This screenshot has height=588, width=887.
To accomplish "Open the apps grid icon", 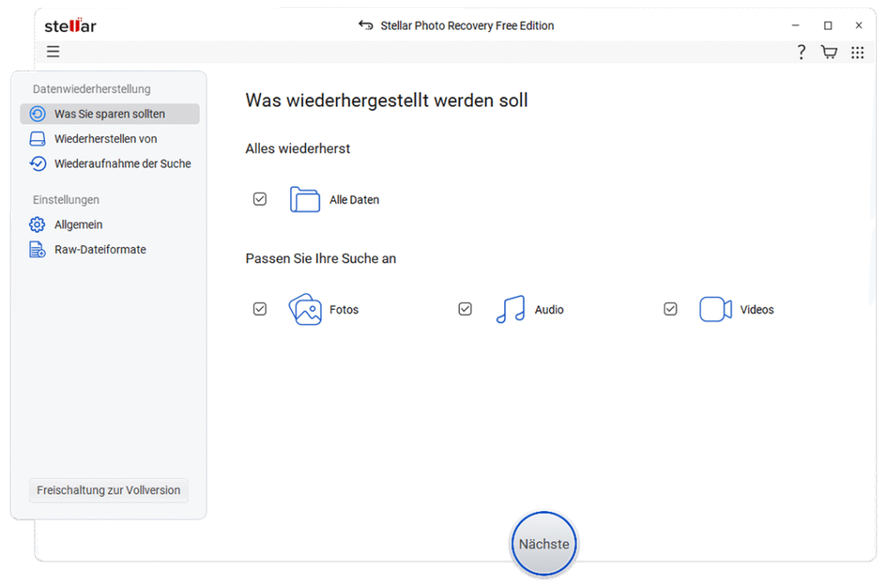I will click(x=857, y=53).
